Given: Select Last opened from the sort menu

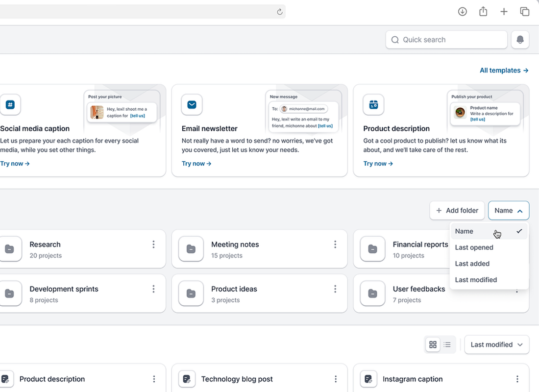Looking at the screenshot, I should pos(474,247).
